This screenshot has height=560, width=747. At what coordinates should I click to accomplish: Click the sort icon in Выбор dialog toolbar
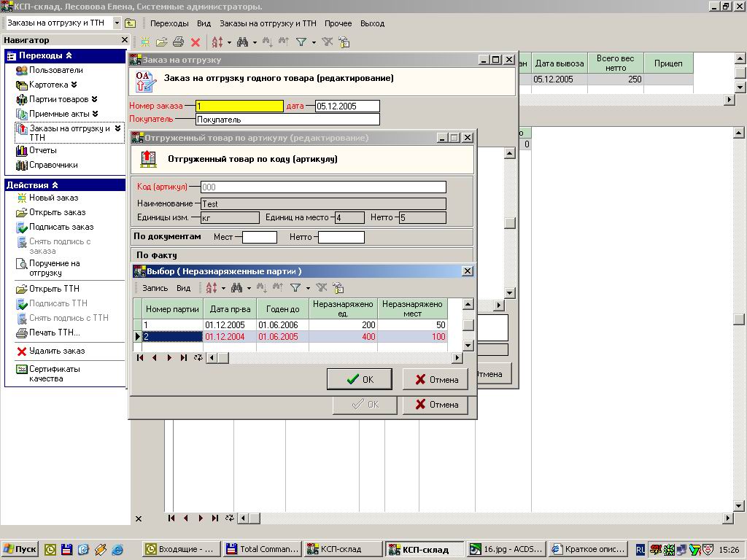[x=212, y=288]
